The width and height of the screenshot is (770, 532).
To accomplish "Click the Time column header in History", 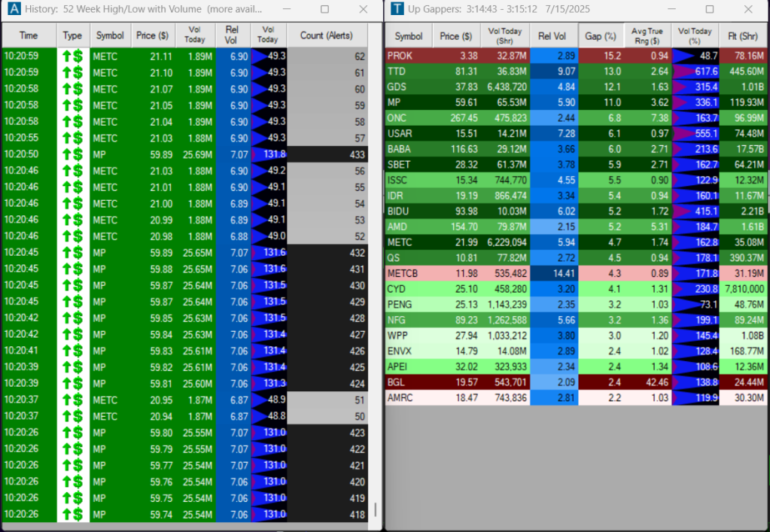I will coord(29,35).
